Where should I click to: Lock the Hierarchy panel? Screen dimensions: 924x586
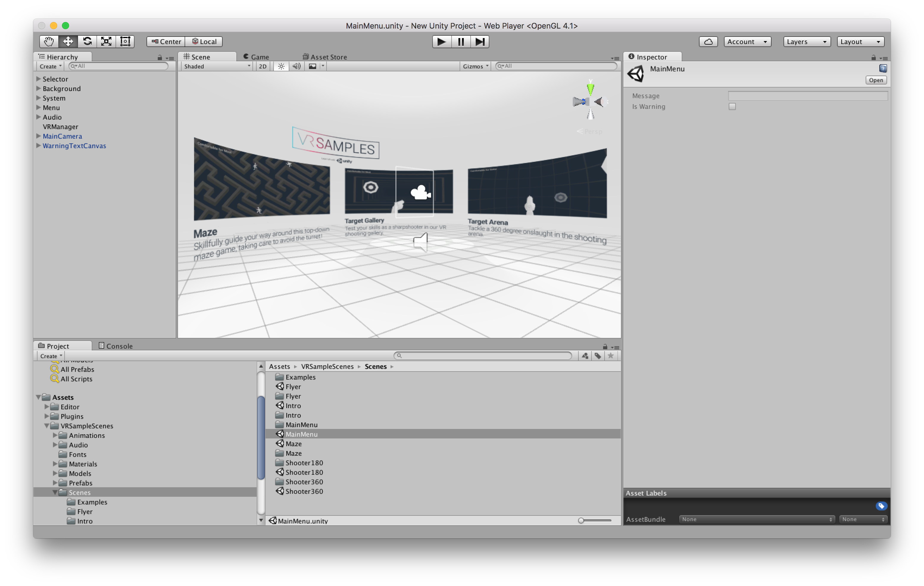(160, 57)
